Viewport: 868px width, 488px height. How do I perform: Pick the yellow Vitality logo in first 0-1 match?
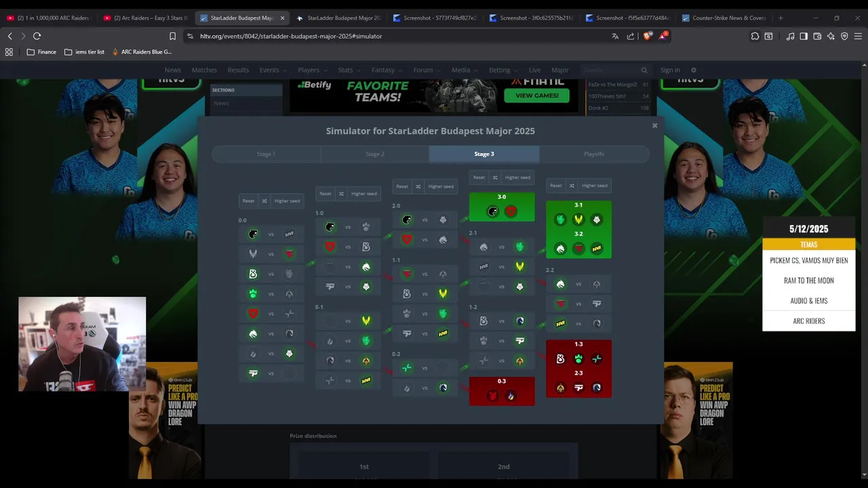tap(366, 321)
